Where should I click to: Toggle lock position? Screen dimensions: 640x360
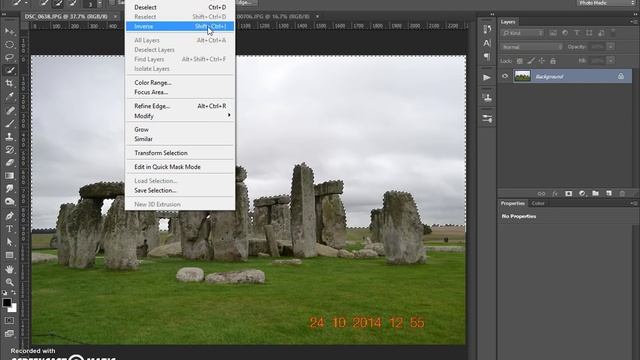point(542,61)
